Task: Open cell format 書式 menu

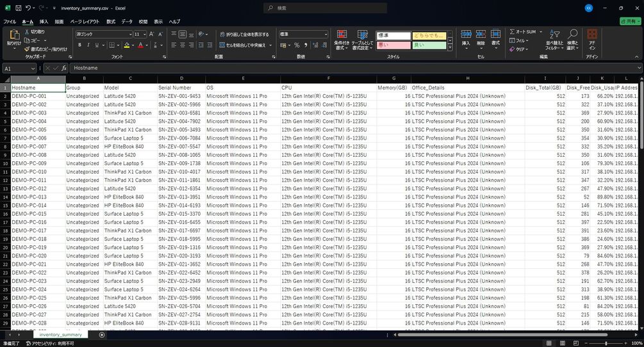Action: [x=496, y=38]
